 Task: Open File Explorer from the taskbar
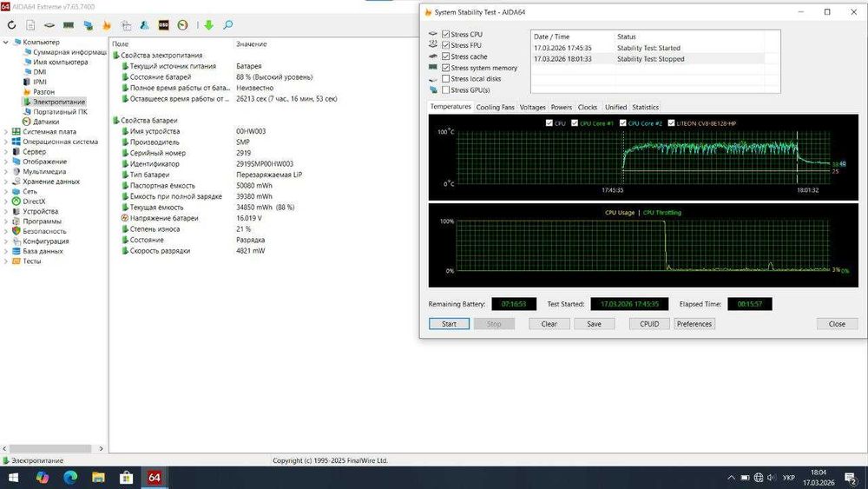(x=99, y=478)
